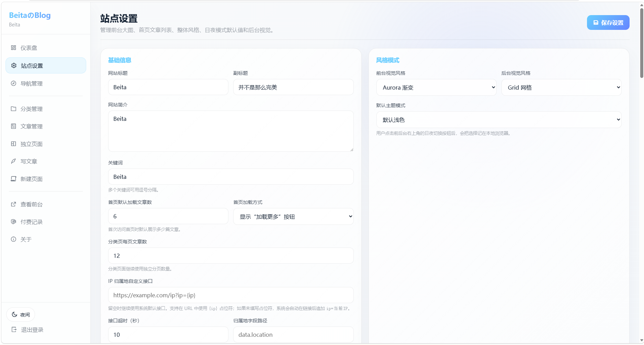Click the 付费记录 payment icon

click(13, 222)
